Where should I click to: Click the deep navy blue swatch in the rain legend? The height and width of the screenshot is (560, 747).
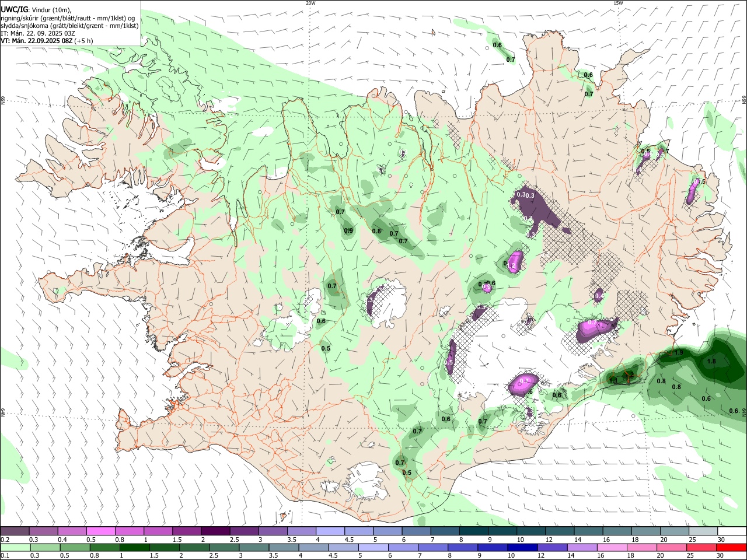pos(522,547)
